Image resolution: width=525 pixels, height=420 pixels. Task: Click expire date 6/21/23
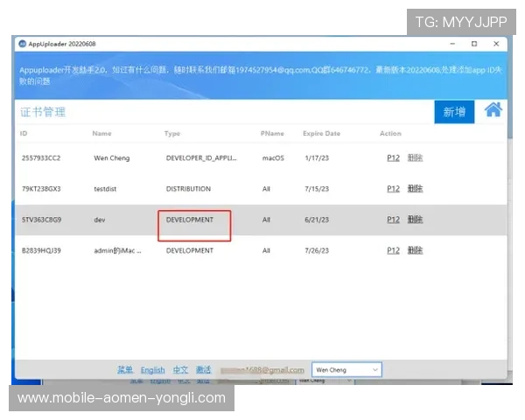[x=317, y=220]
